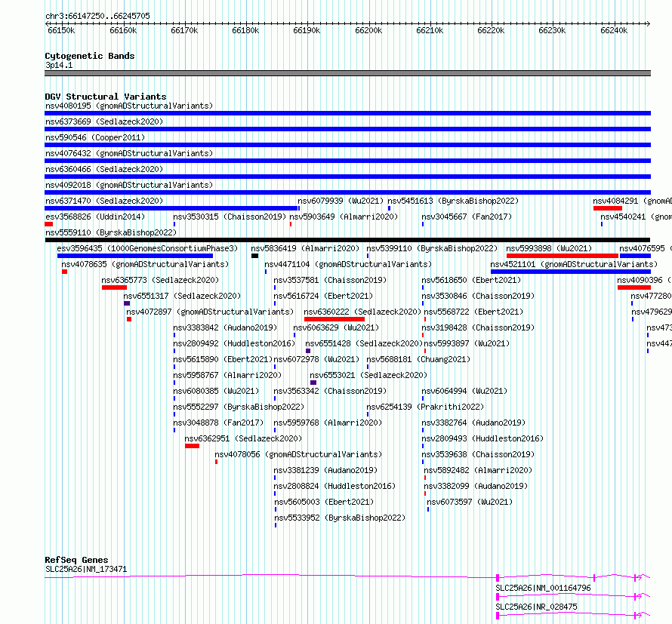Click the purple nsv6553021 (Sedlazeck2020) block
Viewport: 672px width, 624px height.
coord(313,383)
